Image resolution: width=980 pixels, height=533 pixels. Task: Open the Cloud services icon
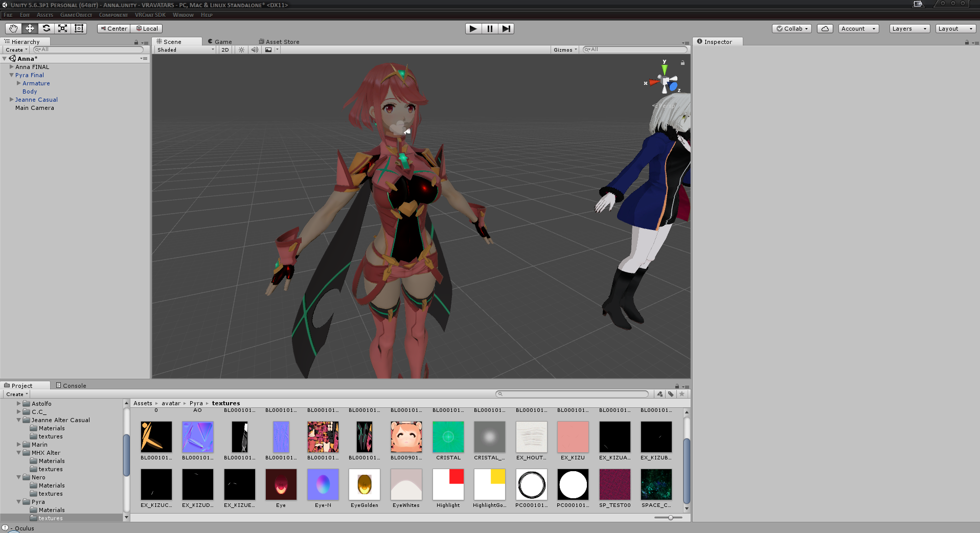[x=825, y=29]
